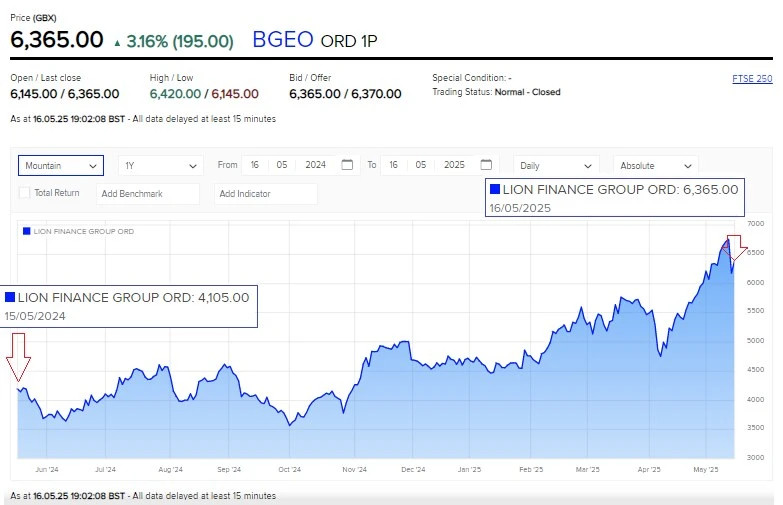Screen dimensions: 783x505
Task: Click the 6,365.00 headline price
Action: coord(57,39)
